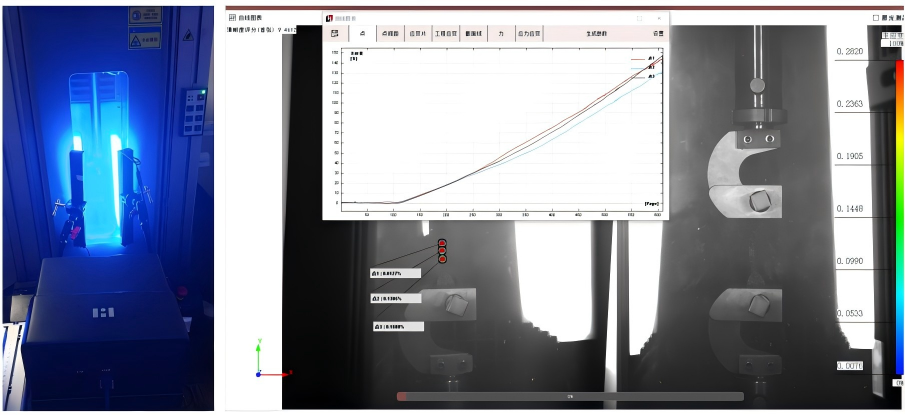Click the 点3 strain value label
Screen dimensions: 905x415
(x=399, y=326)
